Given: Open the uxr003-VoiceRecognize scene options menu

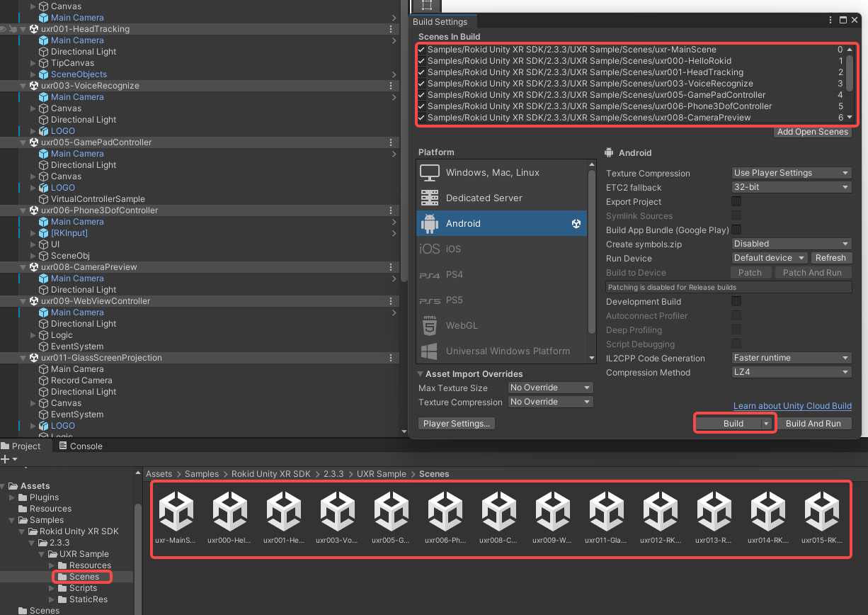Looking at the screenshot, I should [x=392, y=86].
